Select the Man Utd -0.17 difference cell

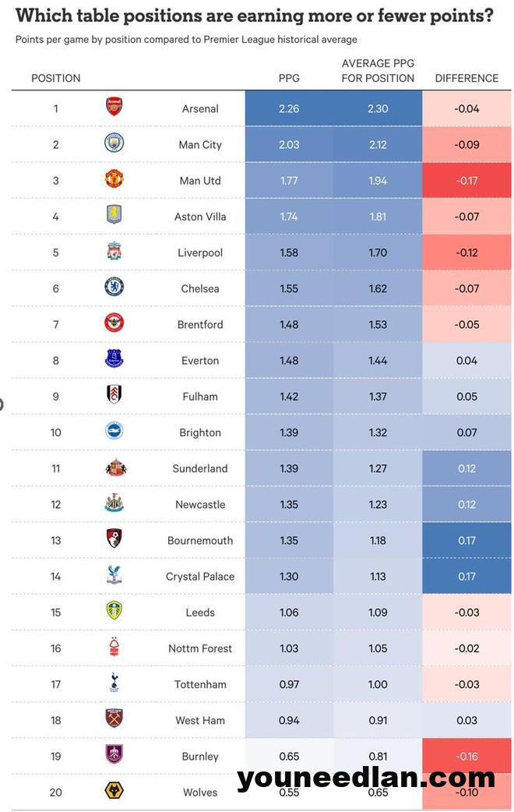[x=466, y=180]
